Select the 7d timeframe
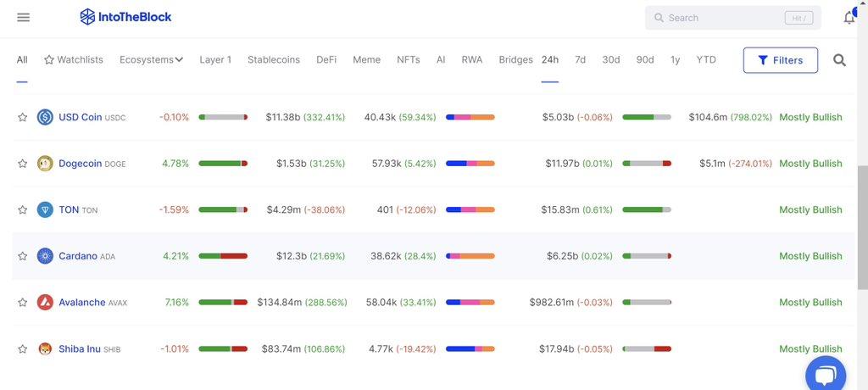This screenshot has width=868, height=390. pos(580,60)
